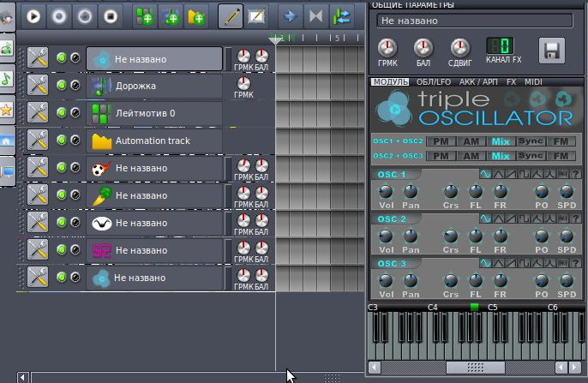588x383 pixels.
Task: Open track settings wrench for Дорожка
Action: click(x=38, y=85)
